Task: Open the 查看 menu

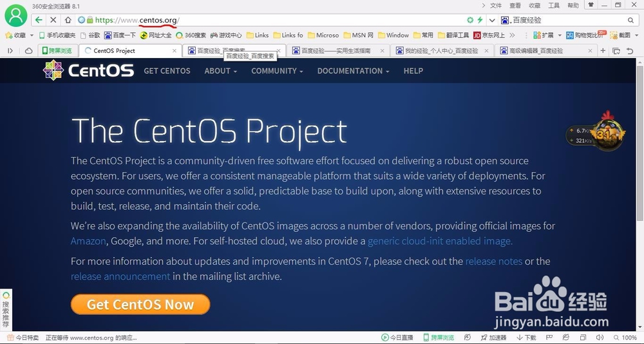Action: pos(515,5)
